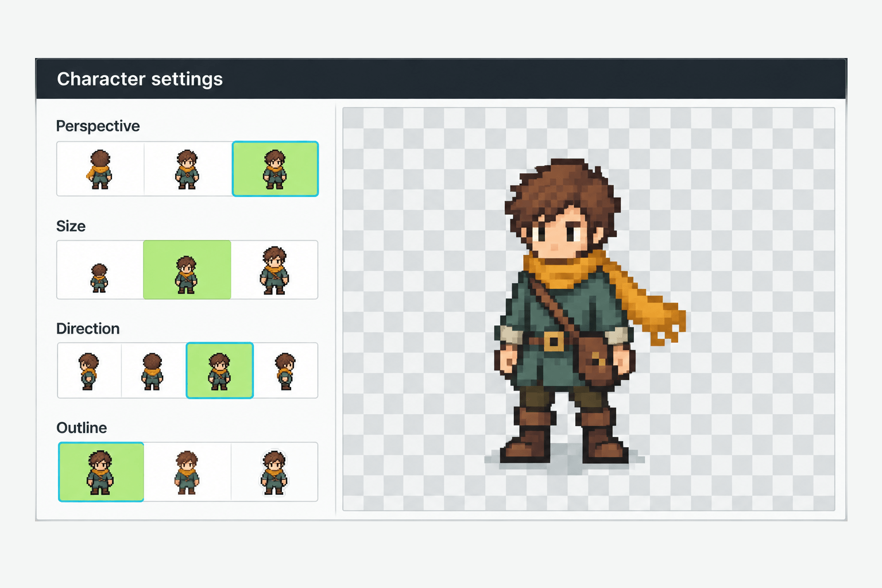Image resolution: width=882 pixels, height=588 pixels.
Task: Click the "Direction" section label
Action: 88,328
